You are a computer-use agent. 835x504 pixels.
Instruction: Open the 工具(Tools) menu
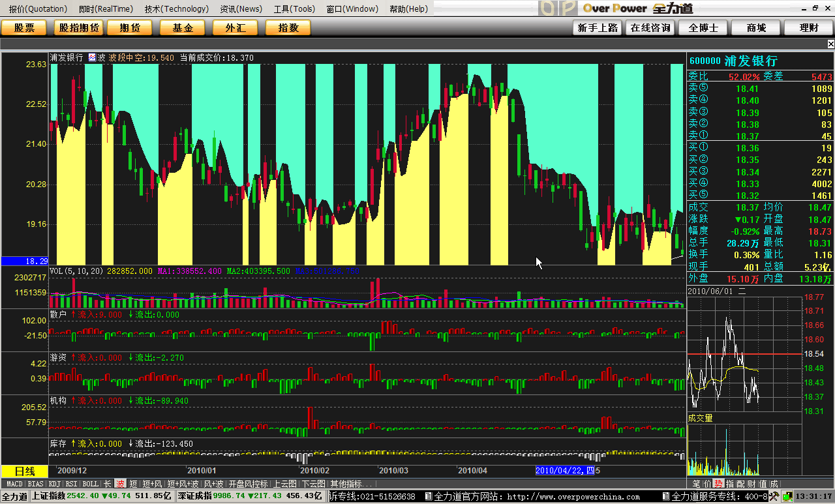point(294,8)
